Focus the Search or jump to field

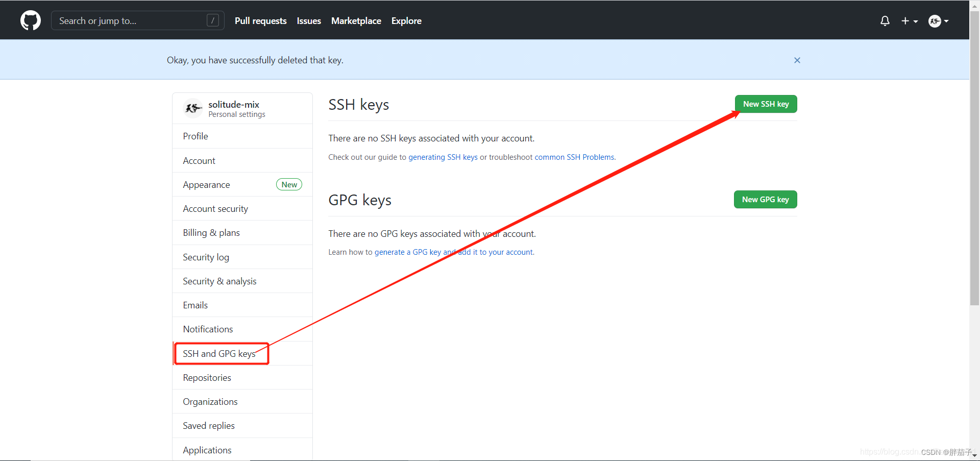coord(137,20)
